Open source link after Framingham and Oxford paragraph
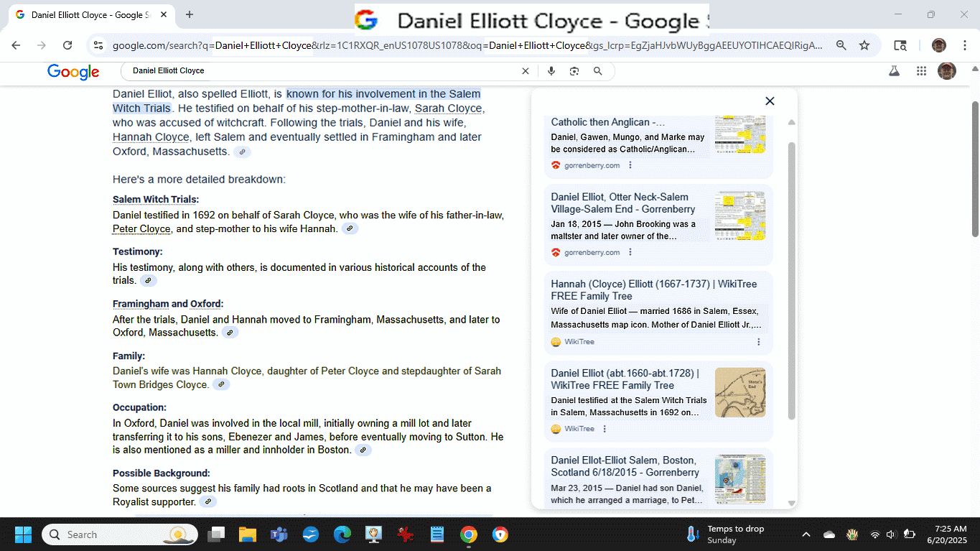This screenshot has width=980, height=551. coord(230,333)
